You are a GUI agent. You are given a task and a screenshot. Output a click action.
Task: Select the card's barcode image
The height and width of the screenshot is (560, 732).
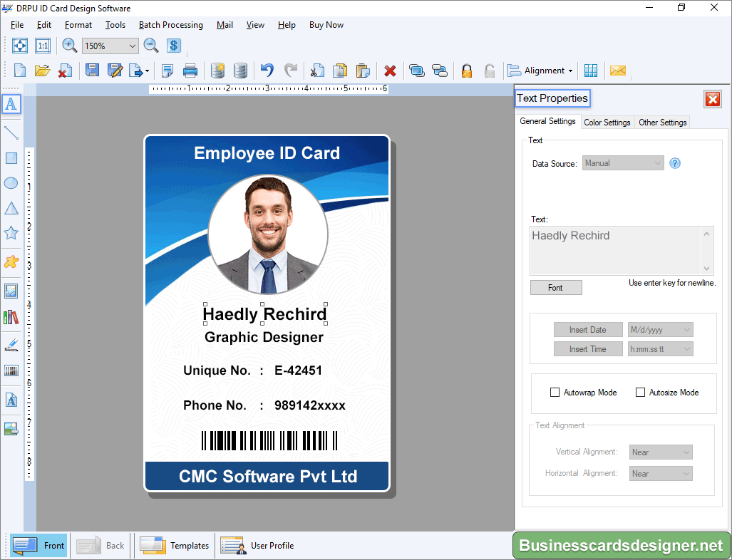269,440
